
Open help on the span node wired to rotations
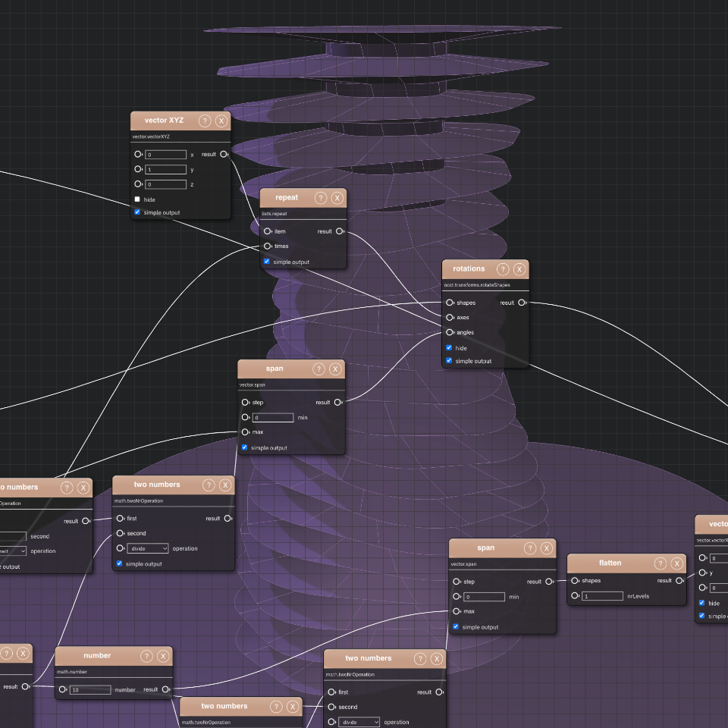[x=318, y=369]
